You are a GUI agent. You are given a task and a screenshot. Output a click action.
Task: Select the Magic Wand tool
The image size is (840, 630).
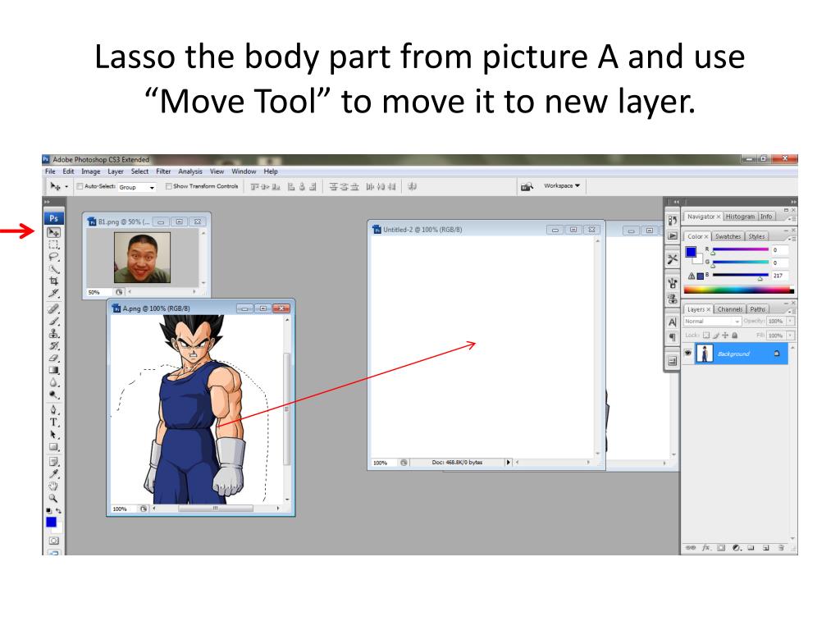[x=53, y=269]
